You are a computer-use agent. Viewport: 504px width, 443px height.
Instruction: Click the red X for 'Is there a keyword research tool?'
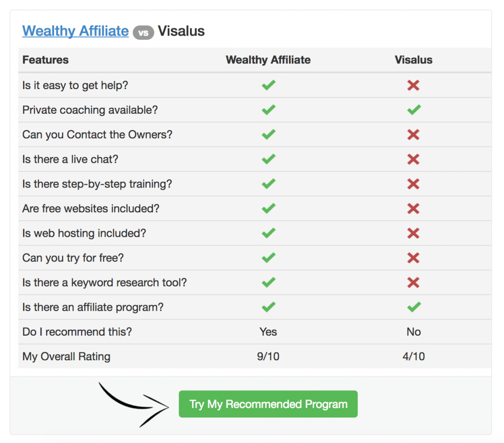pos(413,282)
